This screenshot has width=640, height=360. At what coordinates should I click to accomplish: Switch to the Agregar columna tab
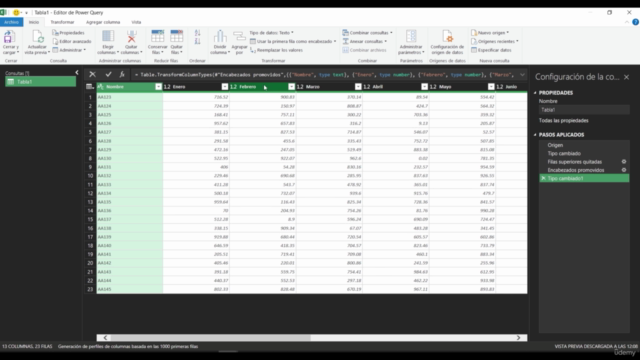pyautogui.click(x=103, y=22)
